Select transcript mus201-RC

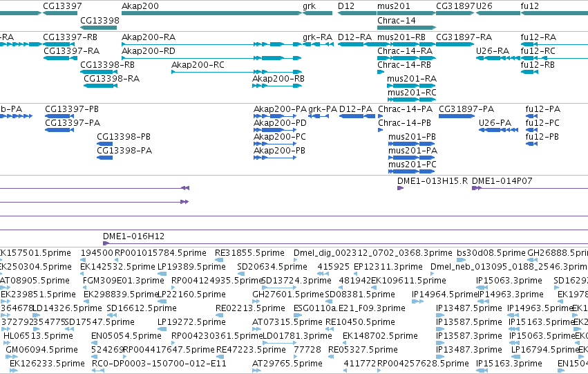[x=412, y=100]
